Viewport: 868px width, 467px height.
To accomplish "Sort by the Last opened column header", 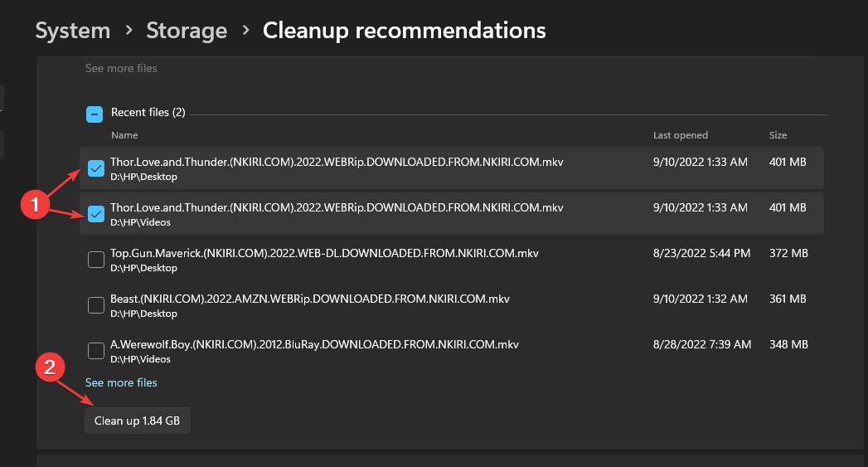I will [x=681, y=135].
